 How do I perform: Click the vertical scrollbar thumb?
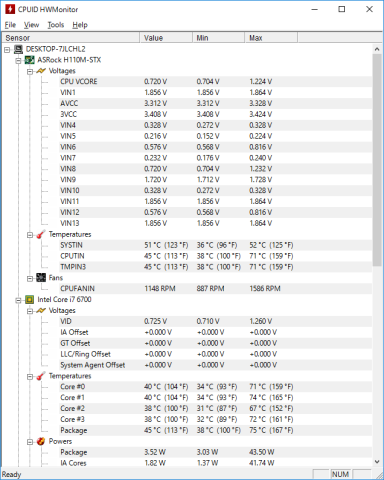click(377, 160)
